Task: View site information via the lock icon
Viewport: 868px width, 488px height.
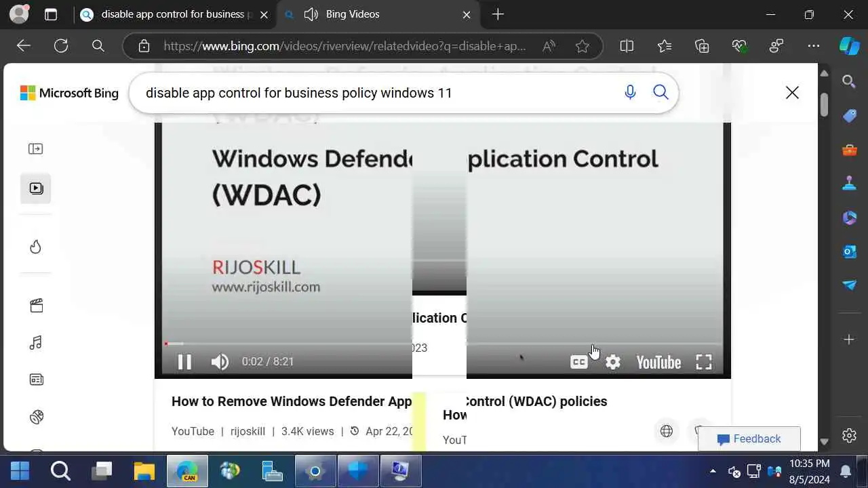Action: pos(144,46)
